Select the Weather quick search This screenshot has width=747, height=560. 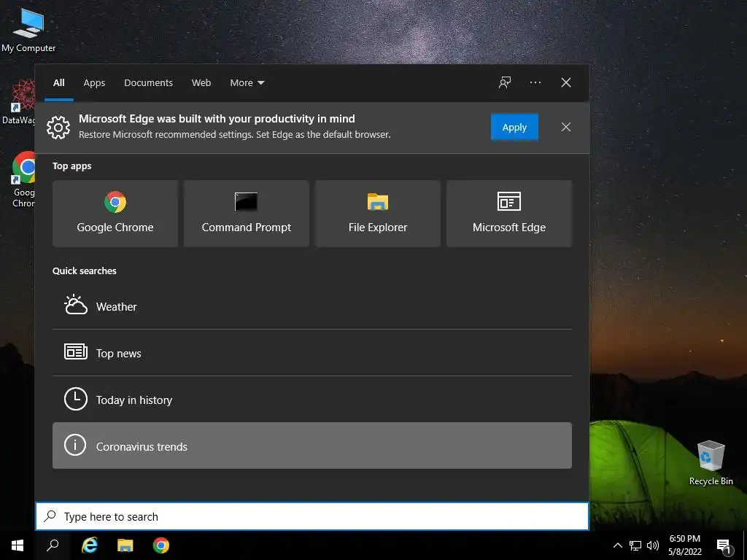tap(312, 306)
